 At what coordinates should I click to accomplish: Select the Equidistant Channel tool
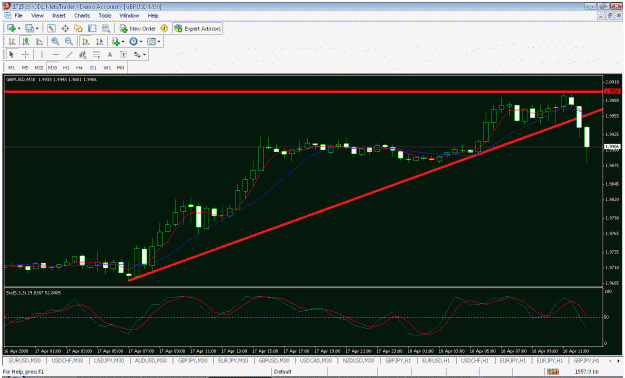pyautogui.click(x=83, y=55)
